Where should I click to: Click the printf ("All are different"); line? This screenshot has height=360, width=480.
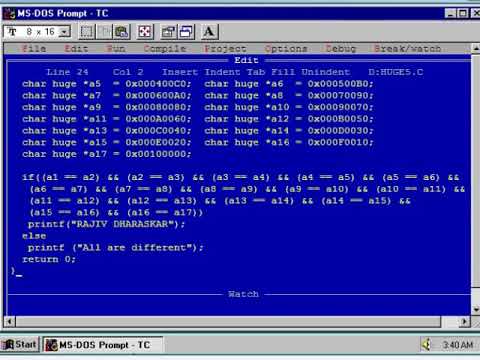[x=116, y=248]
